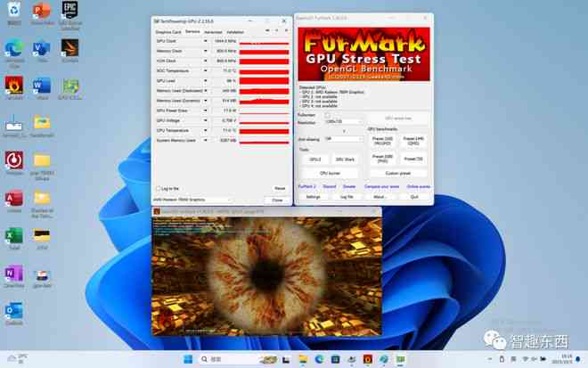
Task: Open the Custom preset button
Action: 398,174
